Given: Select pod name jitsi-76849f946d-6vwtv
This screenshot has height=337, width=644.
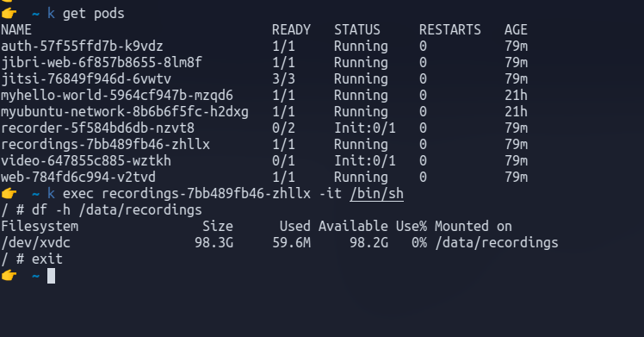Looking at the screenshot, I should pyautogui.click(x=86, y=79).
